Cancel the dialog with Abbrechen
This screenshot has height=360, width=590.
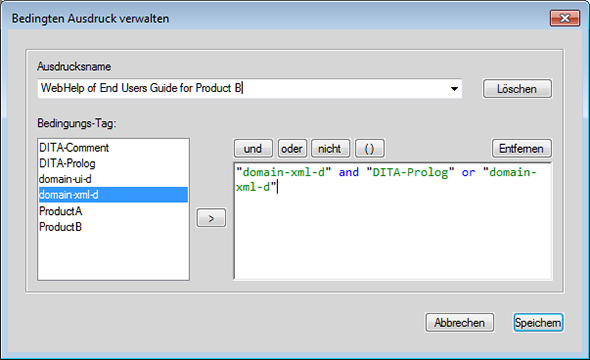click(459, 323)
